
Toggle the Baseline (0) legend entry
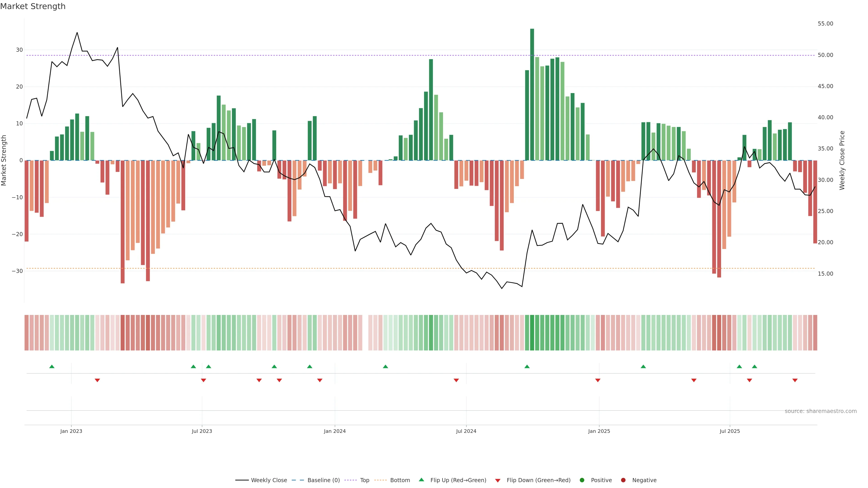tap(316, 480)
